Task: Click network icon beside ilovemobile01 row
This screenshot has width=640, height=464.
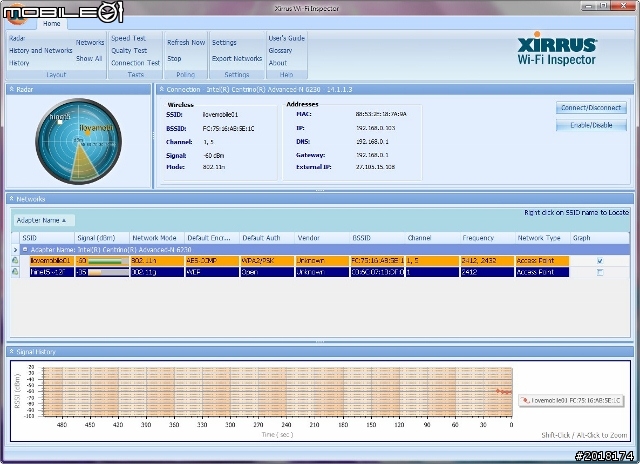Action: point(15,260)
